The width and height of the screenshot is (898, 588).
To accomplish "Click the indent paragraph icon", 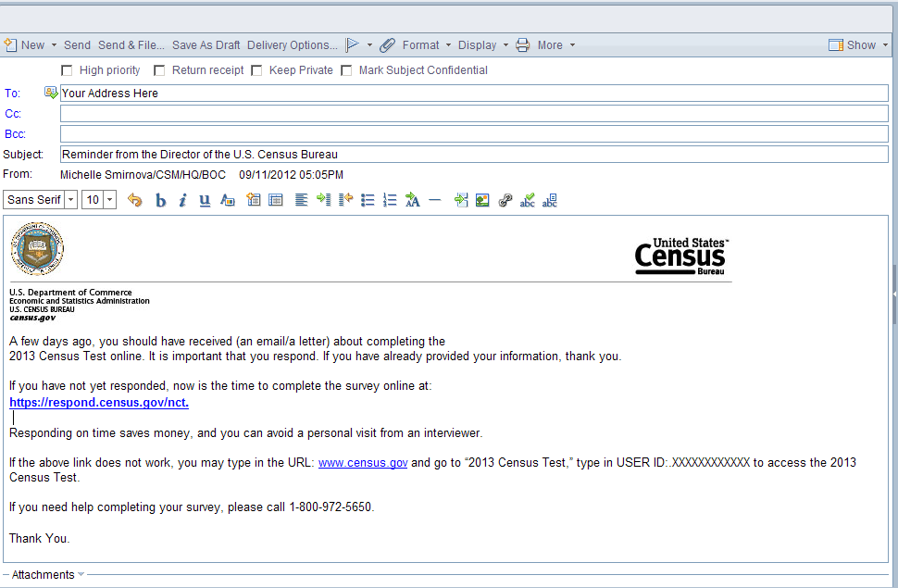I will coord(324,199).
